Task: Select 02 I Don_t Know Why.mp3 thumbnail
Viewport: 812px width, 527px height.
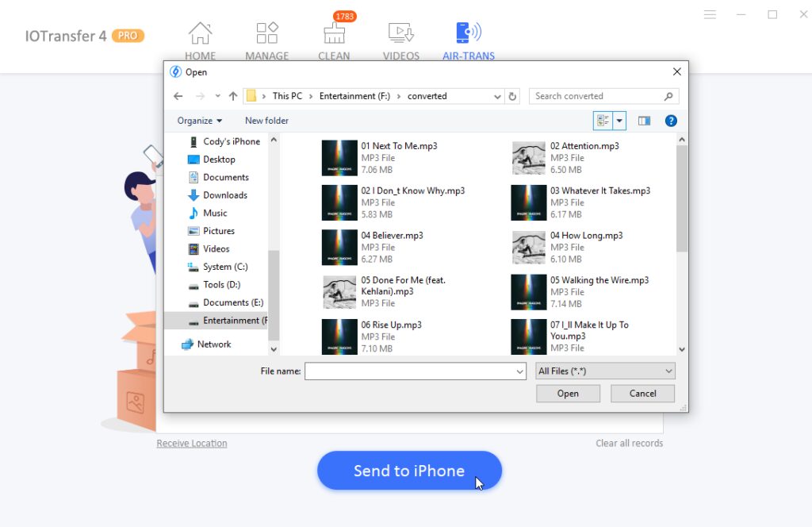Action: coord(339,202)
